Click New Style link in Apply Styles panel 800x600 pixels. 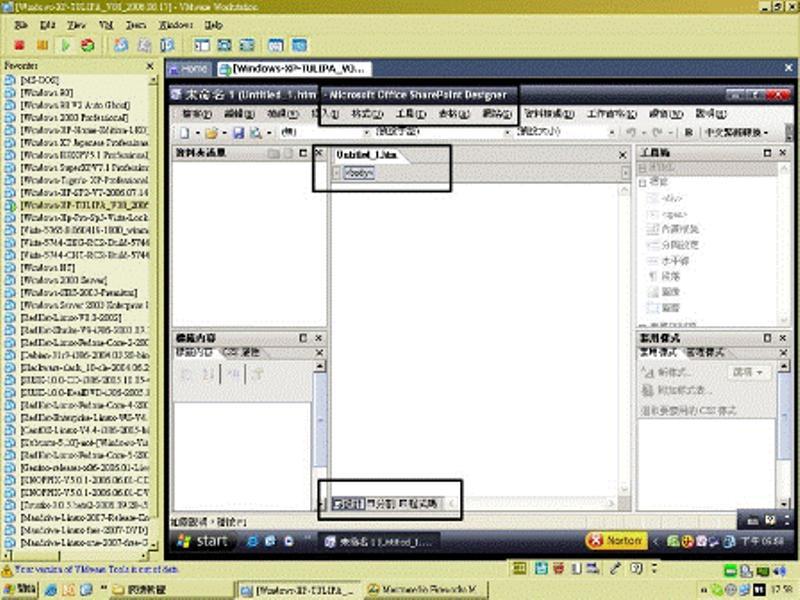click(667, 372)
